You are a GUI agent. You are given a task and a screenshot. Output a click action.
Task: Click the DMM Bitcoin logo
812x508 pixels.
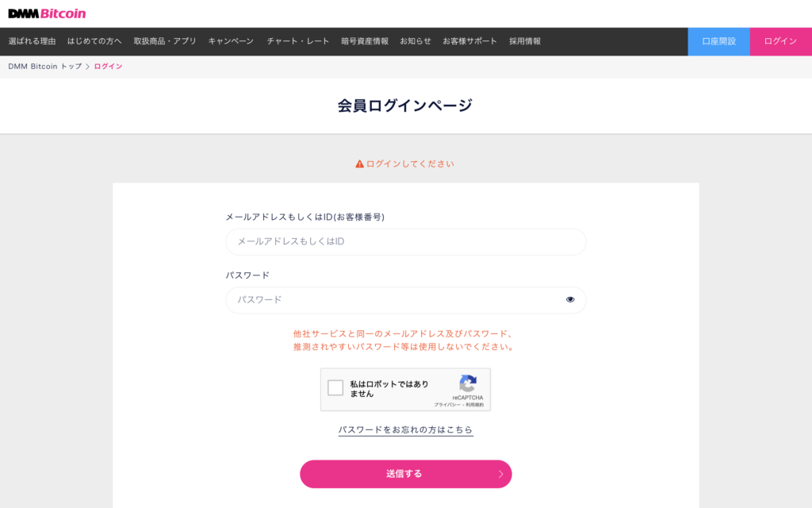coord(47,13)
